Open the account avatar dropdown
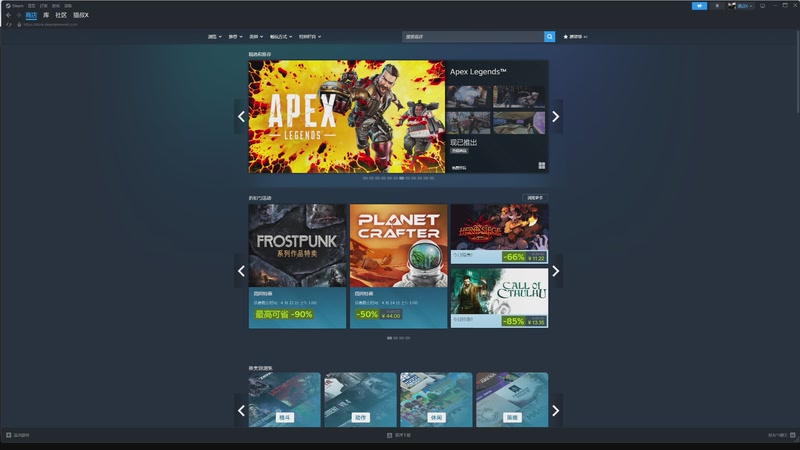The image size is (800, 450). [x=740, y=6]
